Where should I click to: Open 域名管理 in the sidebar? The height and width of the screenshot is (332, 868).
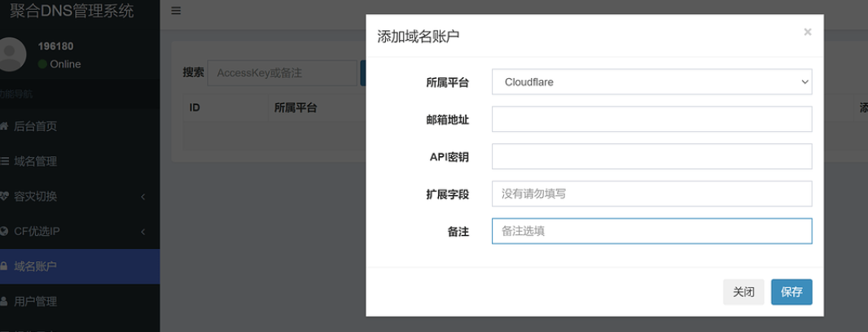point(35,161)
